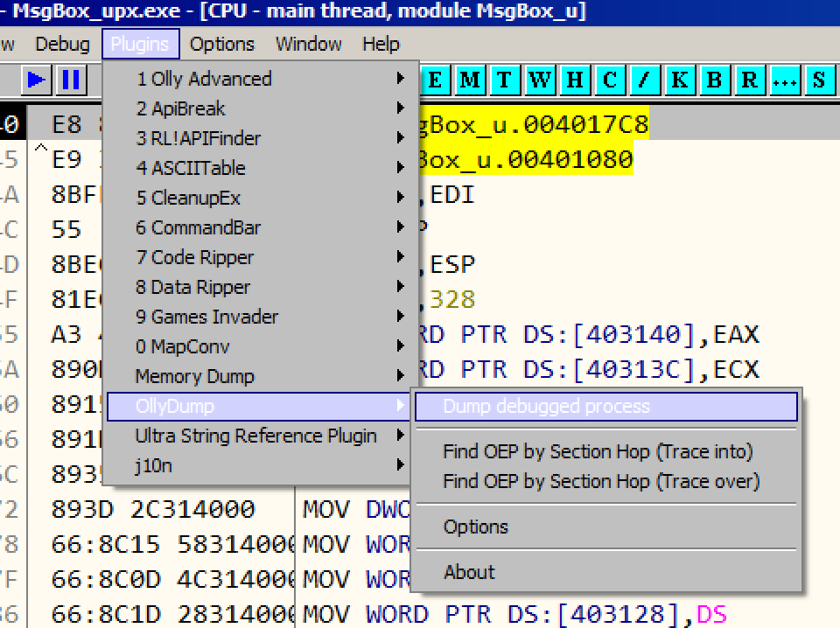Image resolution: width=840 pixels, height=628 pixels.
Task: Open Source window (S button)
Action: click(819, 80)
